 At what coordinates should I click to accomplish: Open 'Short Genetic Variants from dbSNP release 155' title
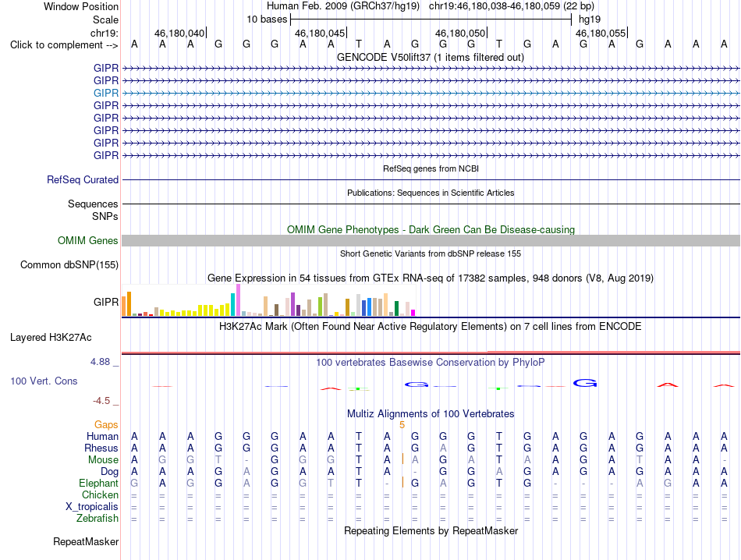pos(431,253)
